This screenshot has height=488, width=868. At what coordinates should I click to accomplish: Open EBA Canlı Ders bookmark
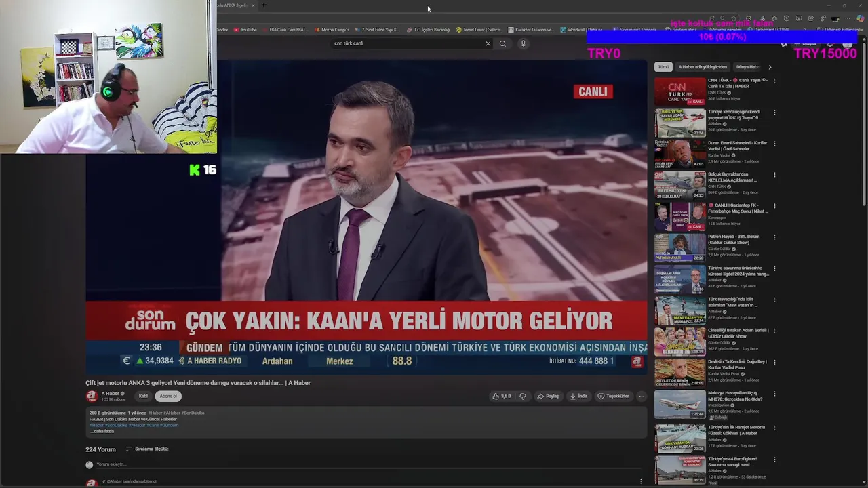point(285,30)
